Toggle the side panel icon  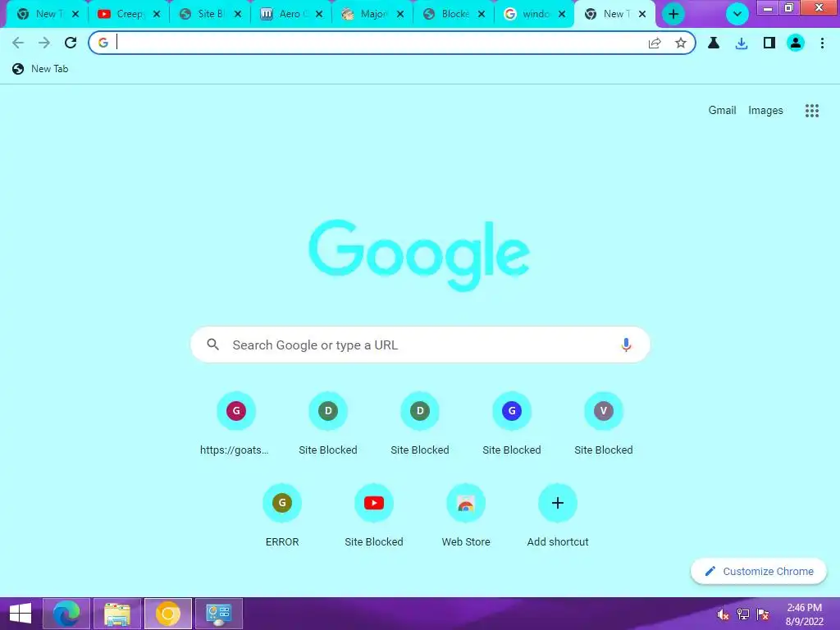tap(769, 43)
